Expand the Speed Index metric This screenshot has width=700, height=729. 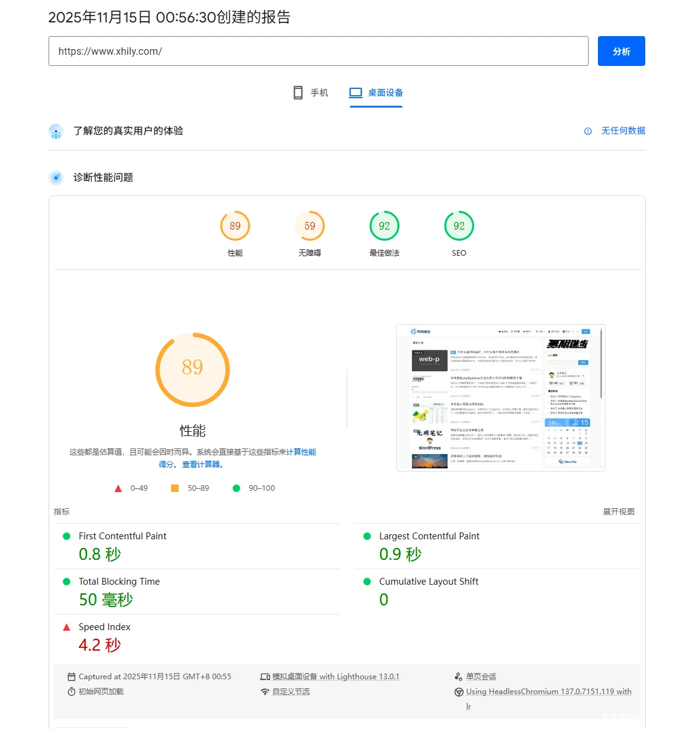(x=105, y=627)
